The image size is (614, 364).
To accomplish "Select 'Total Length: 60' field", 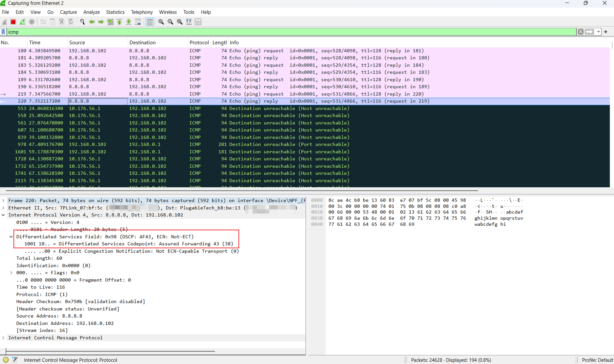I will coord(39,258).
